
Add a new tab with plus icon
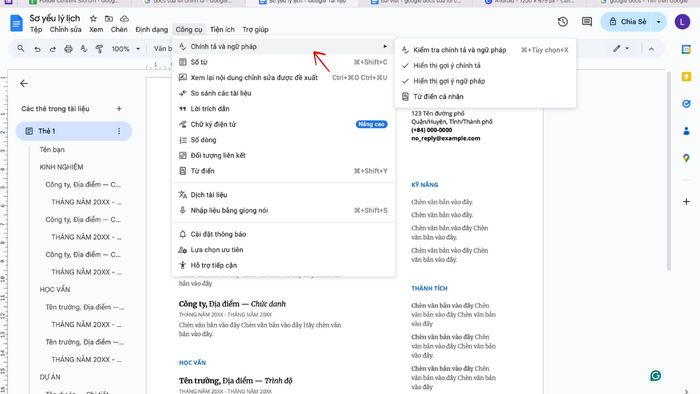[x=119, y=108]
